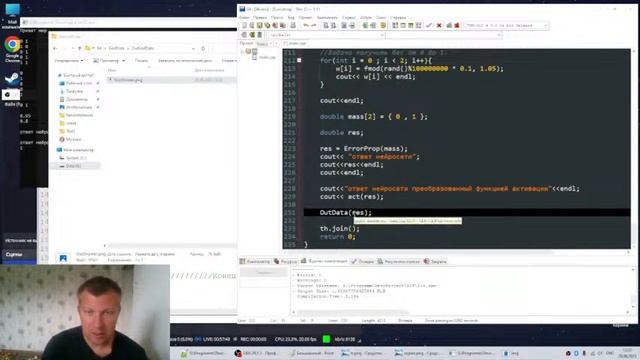
Task: Open the Проект menu in Dev-C++
Action: (x=305, y=18)
